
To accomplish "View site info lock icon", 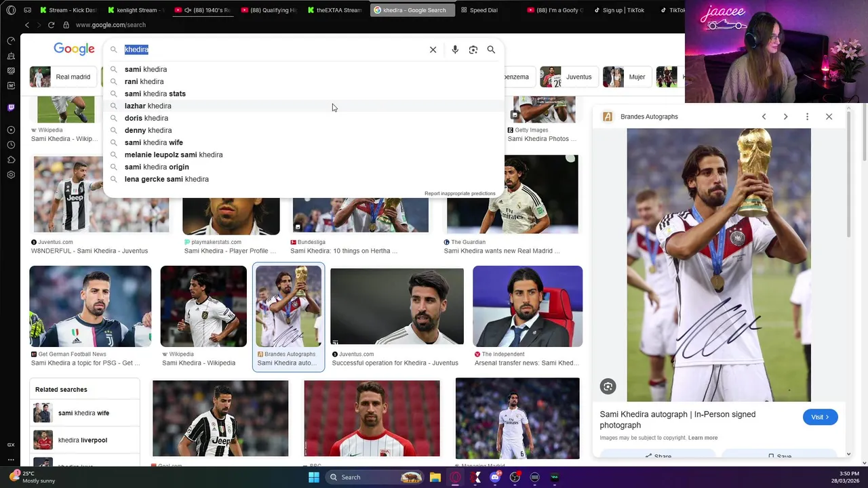I will click(66, 25).
